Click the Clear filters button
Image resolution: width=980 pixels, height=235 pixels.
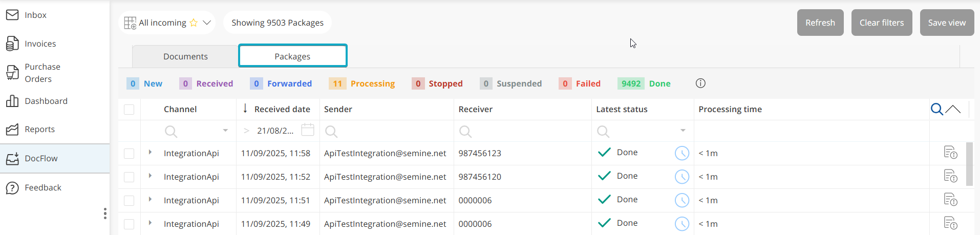click(x=881, y=23)
